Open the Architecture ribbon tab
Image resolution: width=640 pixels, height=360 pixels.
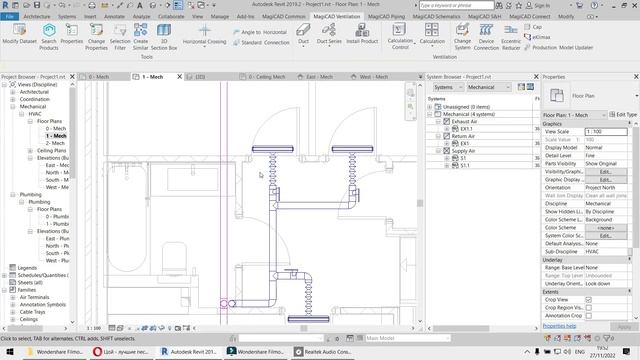[x=37, y=17]
